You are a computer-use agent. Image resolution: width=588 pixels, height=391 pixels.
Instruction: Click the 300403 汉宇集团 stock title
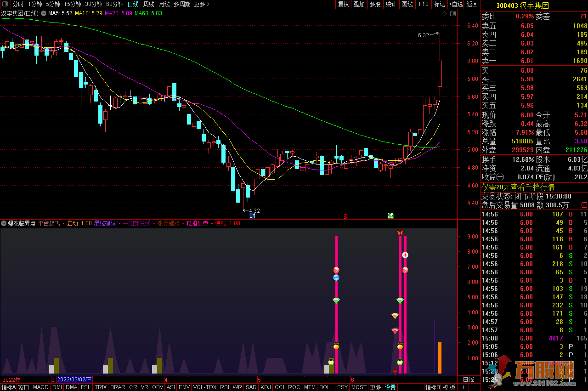click(522, 6)
